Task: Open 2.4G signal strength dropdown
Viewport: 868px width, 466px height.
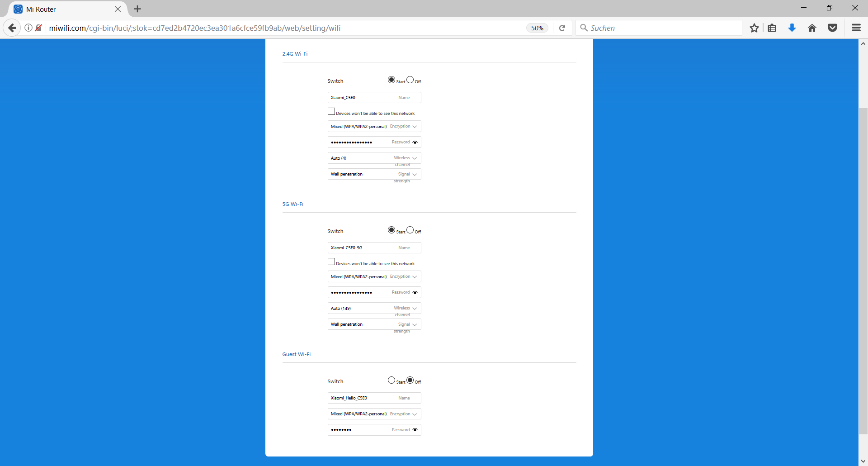Action: [x=374, y=174]
